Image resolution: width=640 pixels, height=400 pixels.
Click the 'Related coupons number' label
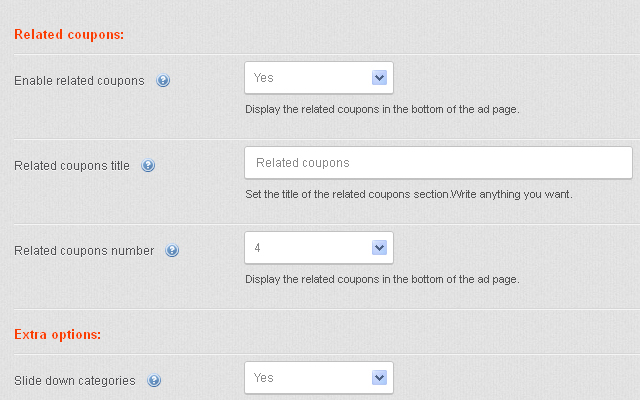point(84,251)
